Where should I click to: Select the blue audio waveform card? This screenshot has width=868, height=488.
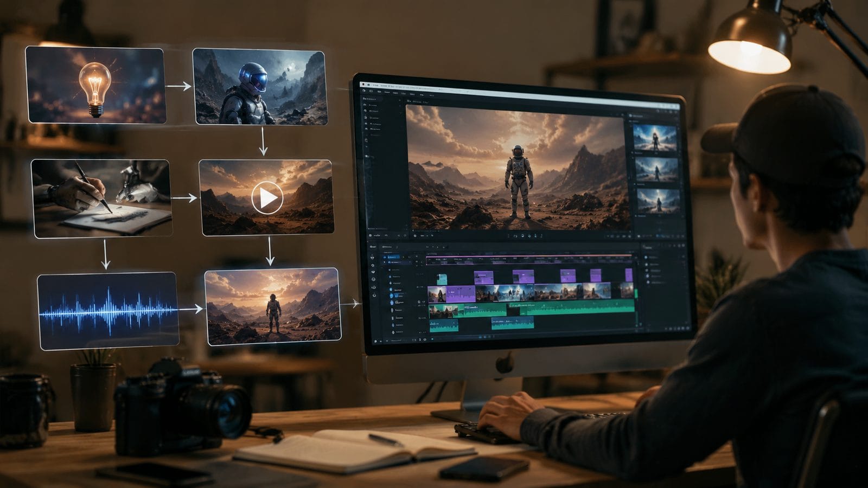coord(108,311)
